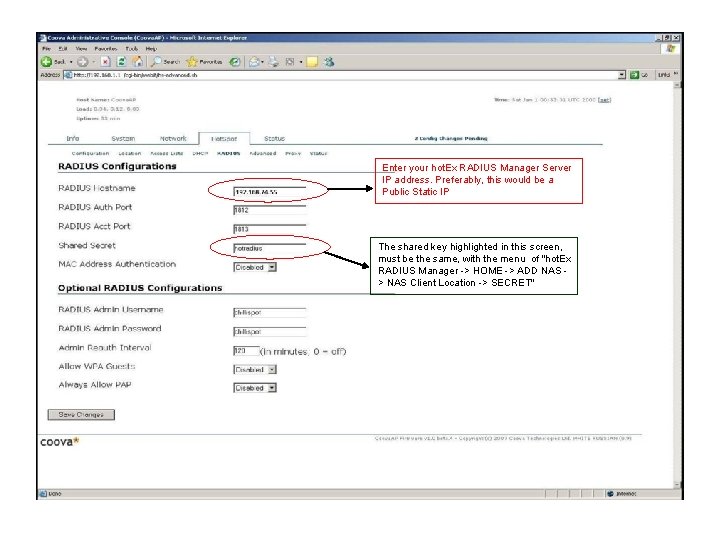This screenshot has height=540, width=720.
Task: Open the Back button history dropdown arrow
Action: [x=71, y=62]
